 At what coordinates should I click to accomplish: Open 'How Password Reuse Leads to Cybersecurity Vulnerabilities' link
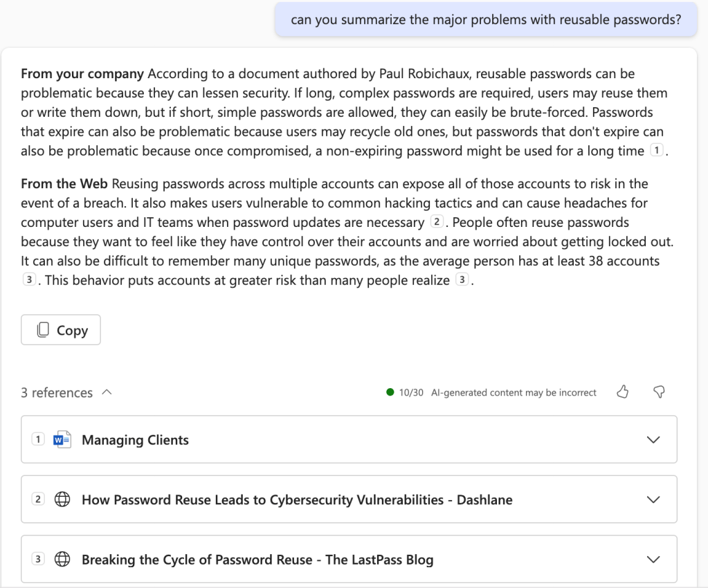297,499
